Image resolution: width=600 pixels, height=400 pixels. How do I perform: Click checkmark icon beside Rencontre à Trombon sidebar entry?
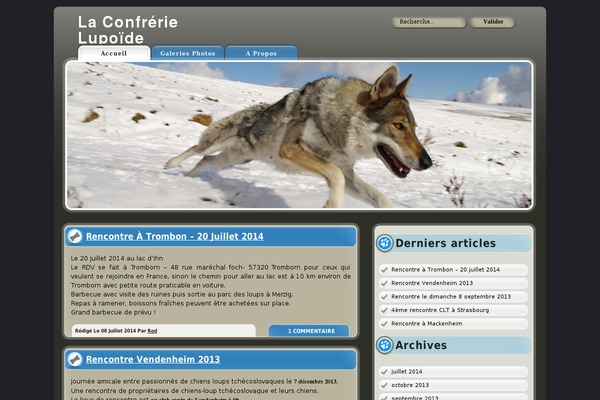[384, 270]
